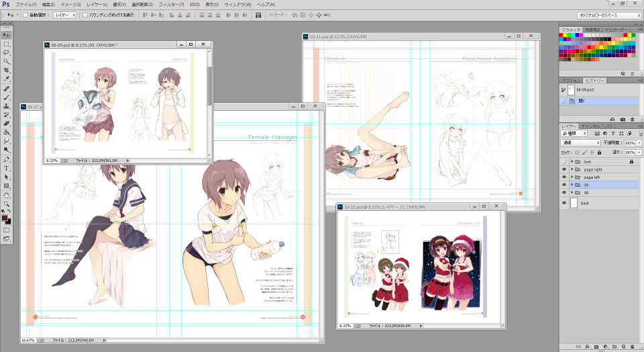Open the レイヤー auto-select target dropdown
Screen dimensions: 644x352
click(x=65, y=15)
